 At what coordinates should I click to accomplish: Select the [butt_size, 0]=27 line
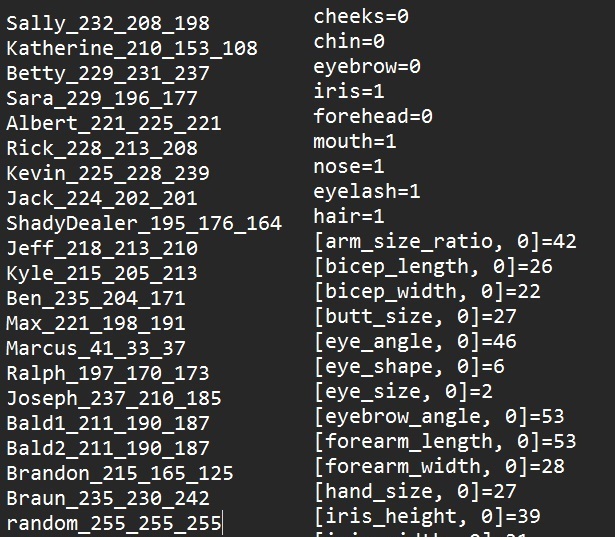(415, 317)
